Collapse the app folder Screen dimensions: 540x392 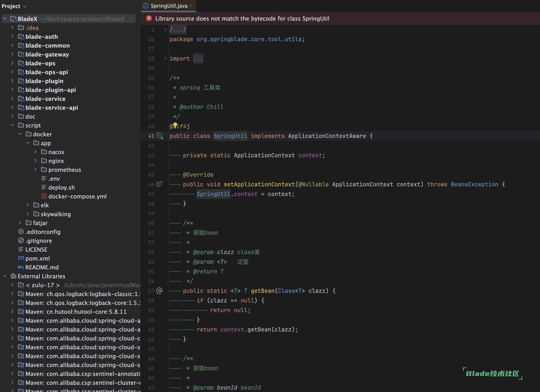coord(28,143)
